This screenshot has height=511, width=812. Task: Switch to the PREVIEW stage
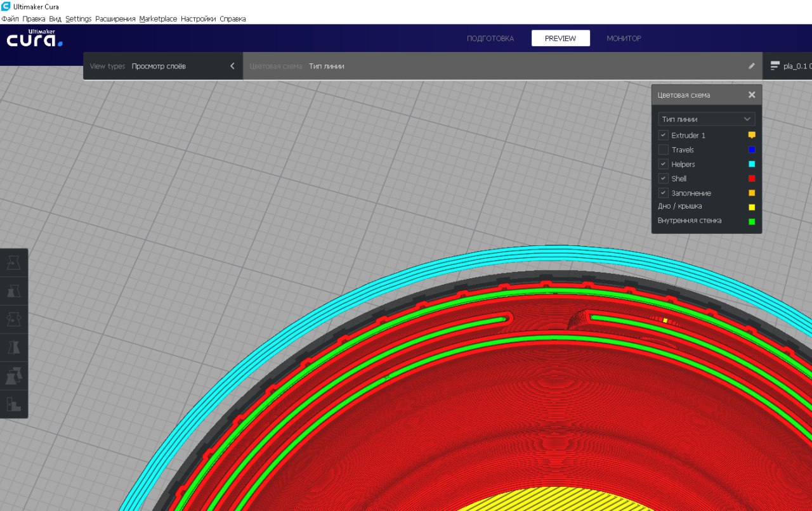coord(561,39)
